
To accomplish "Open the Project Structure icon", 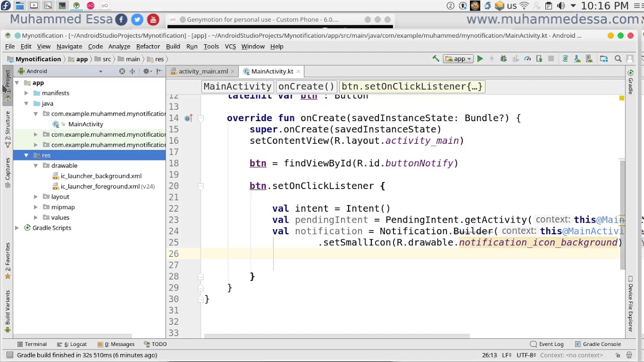I will 604,59.
